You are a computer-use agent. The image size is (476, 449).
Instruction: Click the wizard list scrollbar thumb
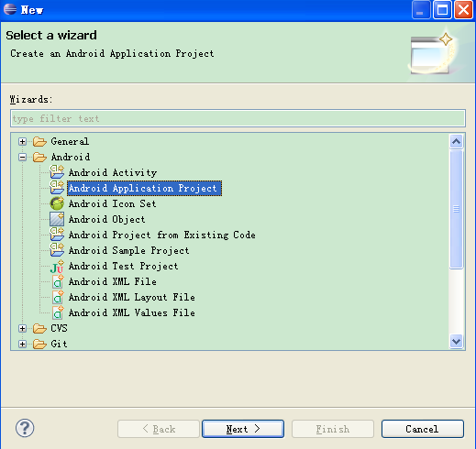pyautogui.click(x=457, y=209)
